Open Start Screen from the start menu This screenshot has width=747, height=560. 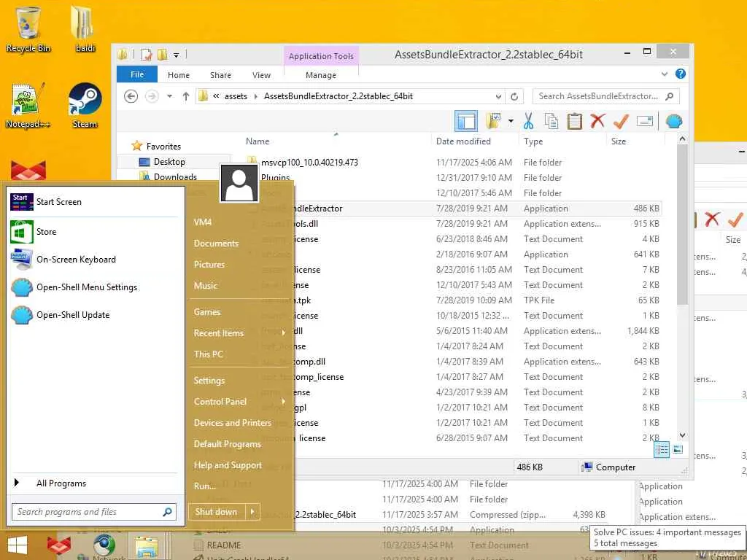pos(94,202)
